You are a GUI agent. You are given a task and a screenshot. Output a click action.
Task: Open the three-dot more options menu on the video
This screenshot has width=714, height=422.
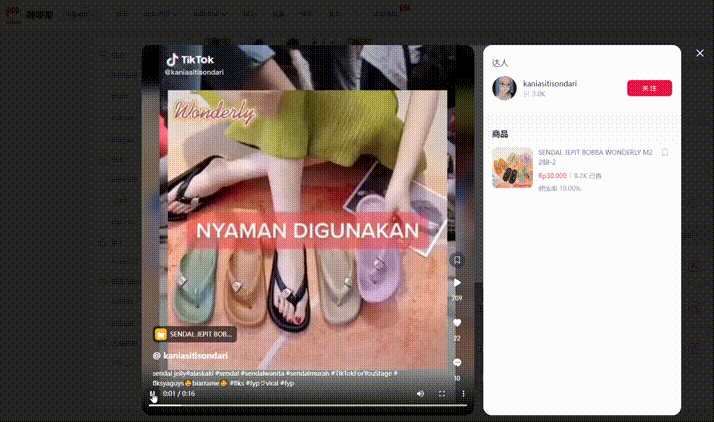tap(464, 394)
